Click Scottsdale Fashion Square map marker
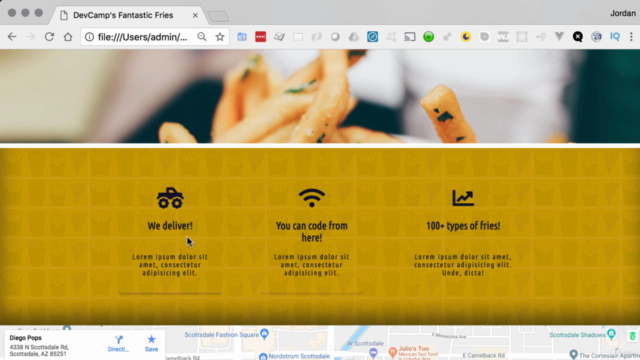640x360 pixels. 264,334
